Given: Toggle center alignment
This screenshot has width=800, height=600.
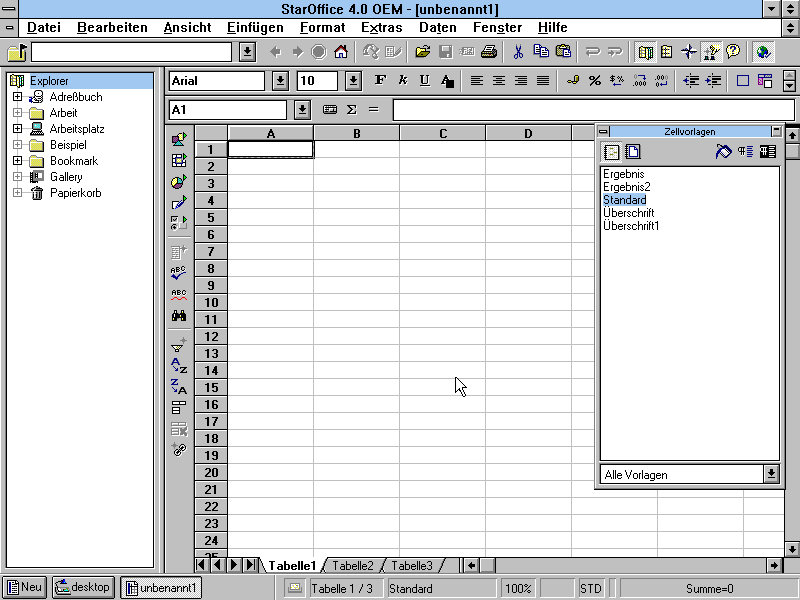Looking at the screenshot, I should click(499, 81).
